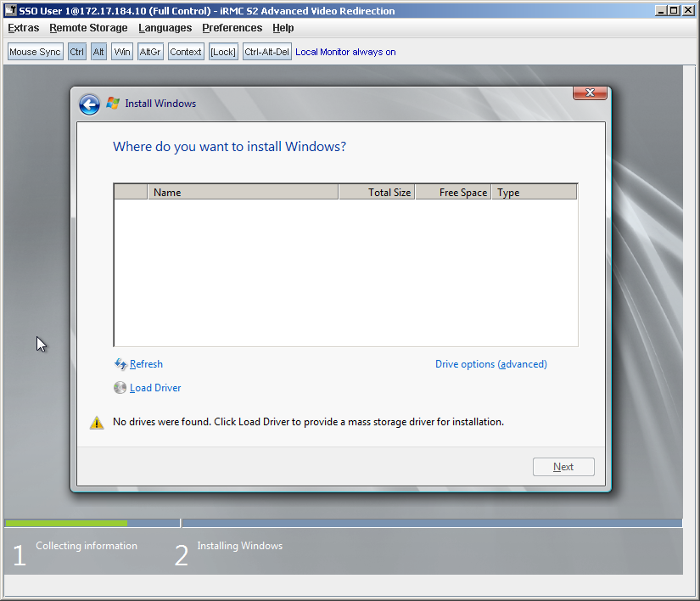This screenshot has height=601, width=700.
Task: Minimize the iRMC Video Redirection window
Action: click(661, 10)
